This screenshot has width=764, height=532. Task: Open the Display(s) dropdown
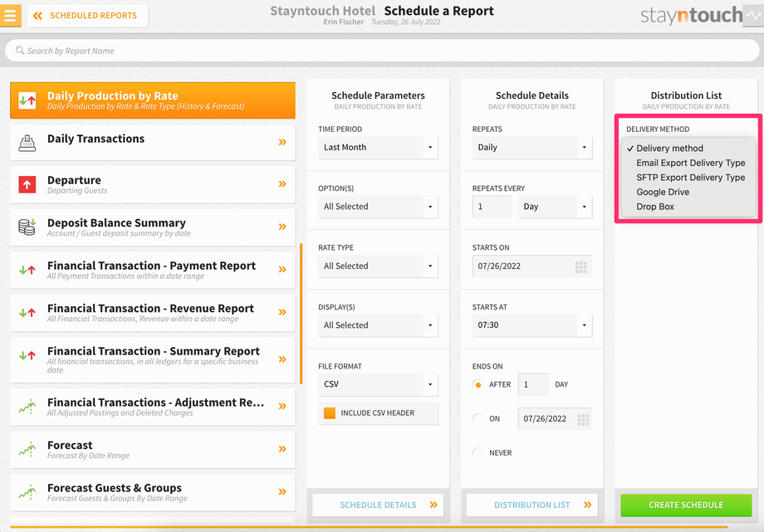(x=378, y=325)
